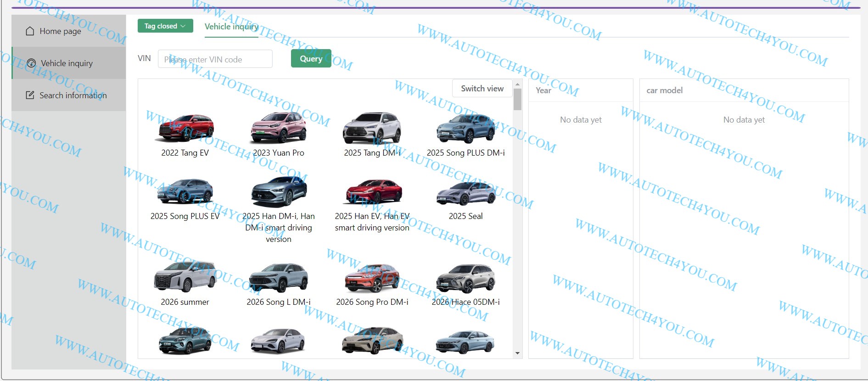
Task: Select the 2026 Song Pro DM-i car image
Action: (x=372, y=278)
